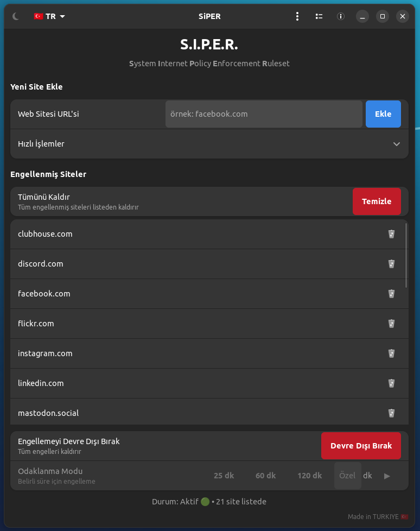Screen dimensions: 420x531
Task: Choose the 60 dk focus option
Action: point(265,476)
